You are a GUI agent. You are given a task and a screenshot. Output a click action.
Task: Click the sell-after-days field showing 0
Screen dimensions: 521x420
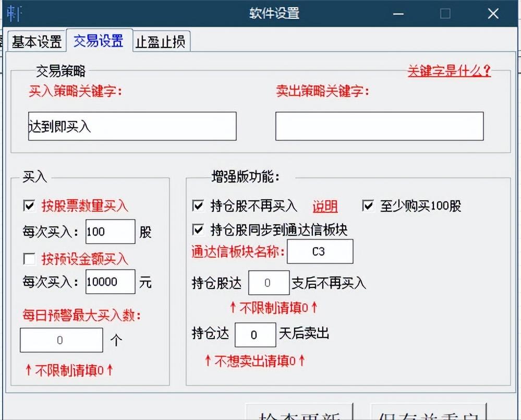pyautogui.click(x=255, y=334)
